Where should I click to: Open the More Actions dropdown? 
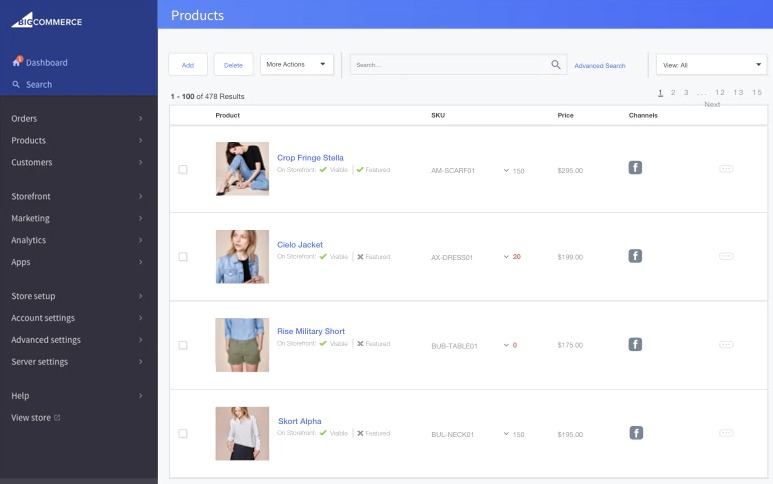[297, 64]
